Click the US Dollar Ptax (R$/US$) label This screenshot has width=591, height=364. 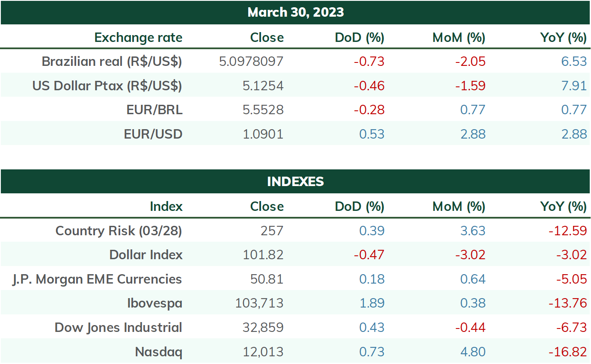coord(107,86)
